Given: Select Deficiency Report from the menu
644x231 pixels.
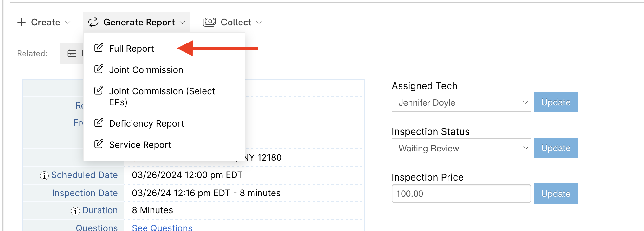Looking at the screenshot, I should click(x=146, y=123).
